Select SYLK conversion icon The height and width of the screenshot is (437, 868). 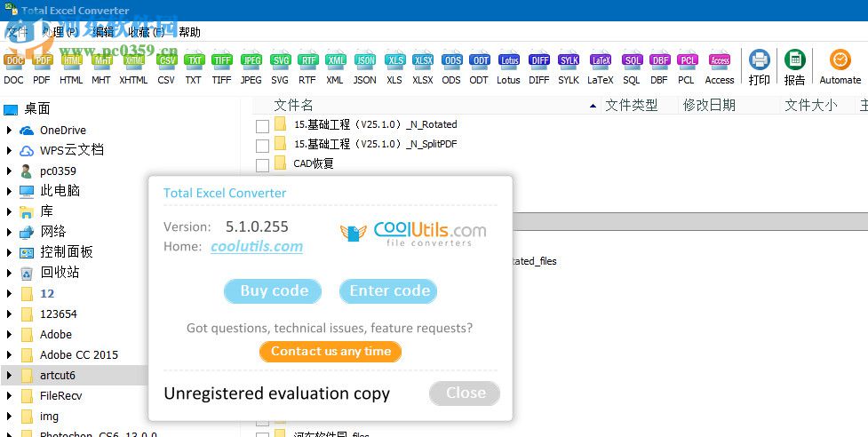[x=569, y=61]
